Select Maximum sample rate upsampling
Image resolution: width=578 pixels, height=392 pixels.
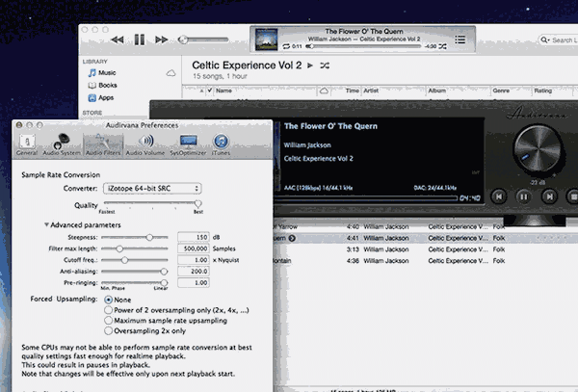pos(108,321)
